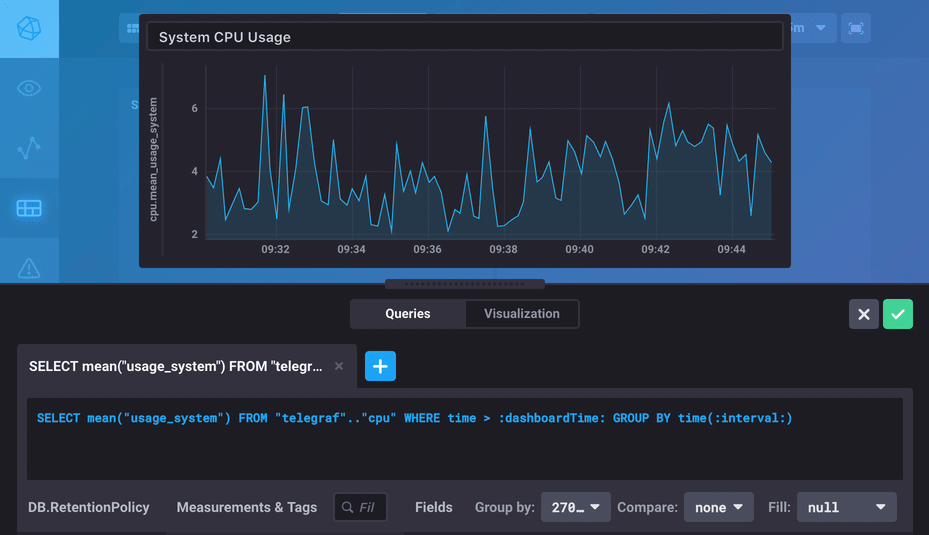Select the SELECT mean("usage_system") query tab

(176, 367)
